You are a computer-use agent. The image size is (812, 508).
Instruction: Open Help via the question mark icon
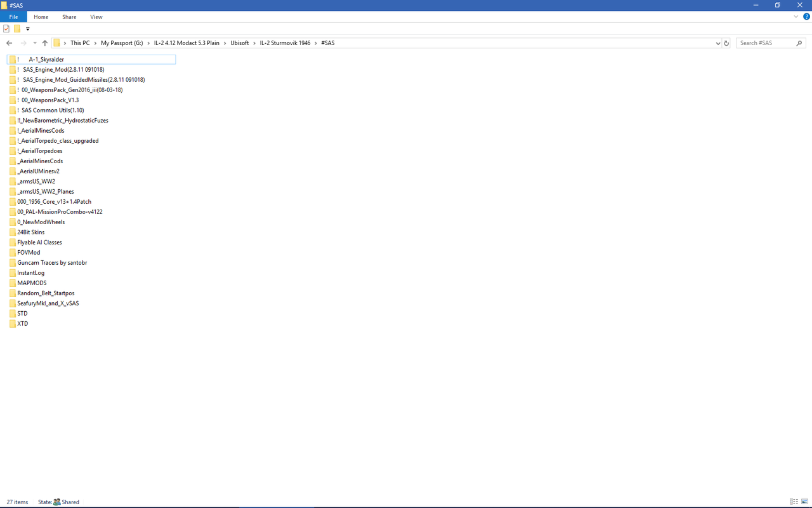pos(806,17)
